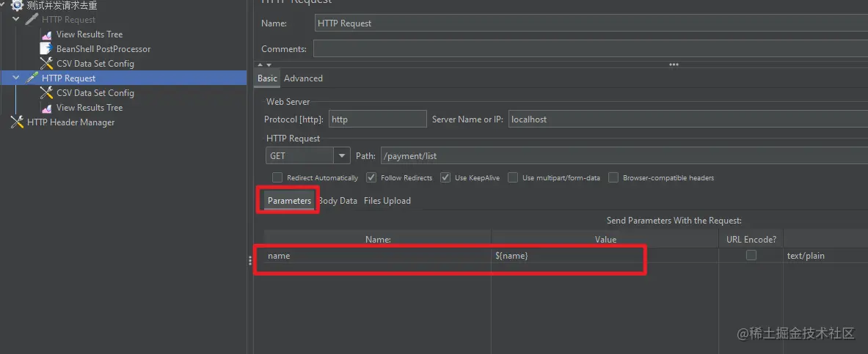
Task: Click the greyed-out HTTP Request sampler icon
Action: click(x=32, y=19)
